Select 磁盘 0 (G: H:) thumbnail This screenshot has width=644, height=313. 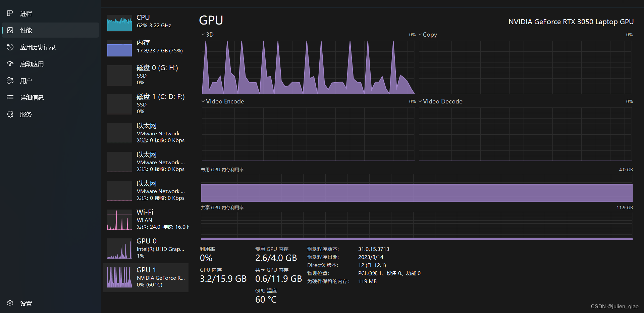tap(119, 75)
